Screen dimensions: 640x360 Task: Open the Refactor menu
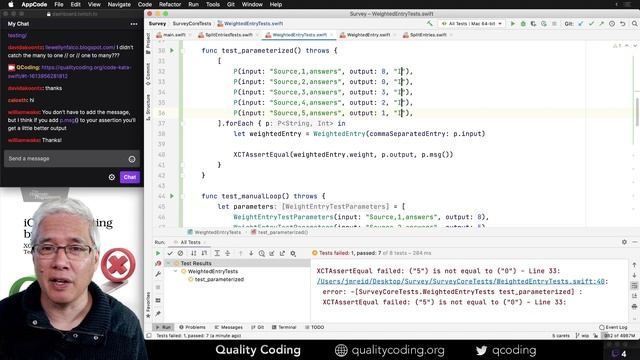[x=170, y=4]
